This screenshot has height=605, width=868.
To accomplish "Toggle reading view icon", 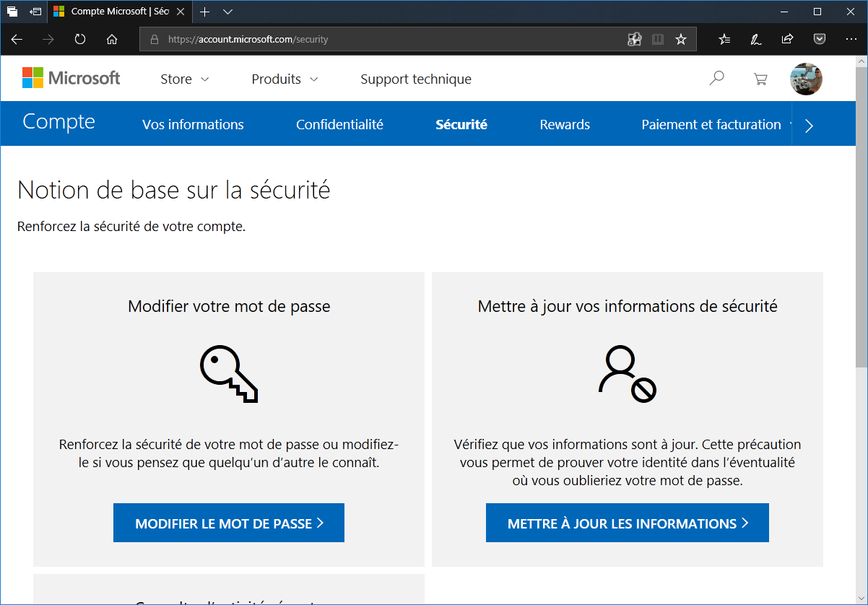I will (658, 40).
